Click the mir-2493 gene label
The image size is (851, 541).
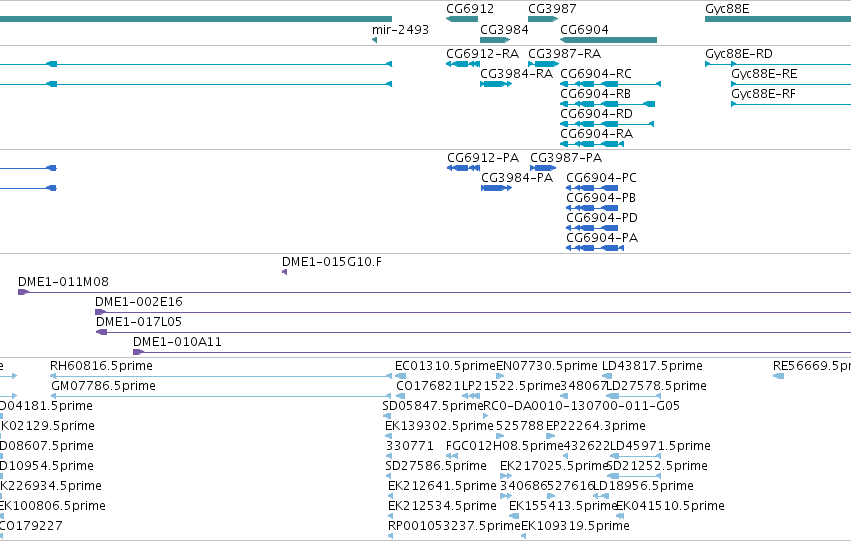(x=401, y=29)
